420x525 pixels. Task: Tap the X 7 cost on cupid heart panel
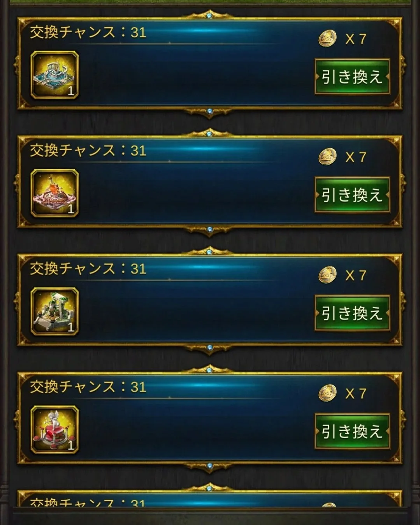356,394
